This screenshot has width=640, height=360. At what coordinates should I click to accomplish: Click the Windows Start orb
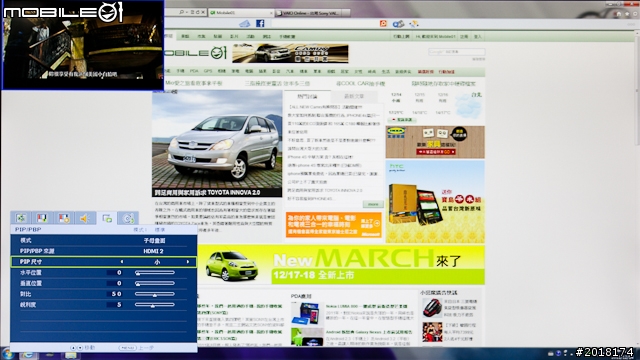[7, 353]
